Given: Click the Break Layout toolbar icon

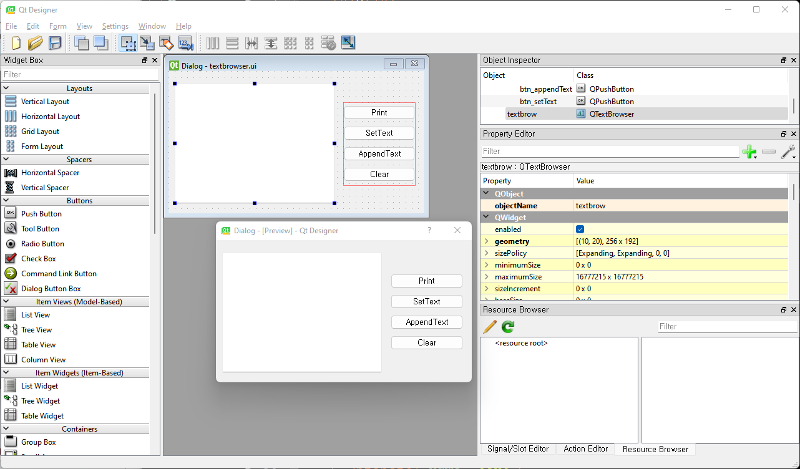Looking at the screenshot, I should click(x=329, y=43).
